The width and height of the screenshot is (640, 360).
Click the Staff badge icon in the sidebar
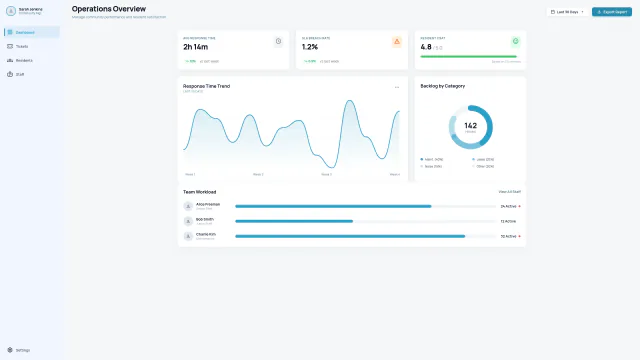[10, 74]
